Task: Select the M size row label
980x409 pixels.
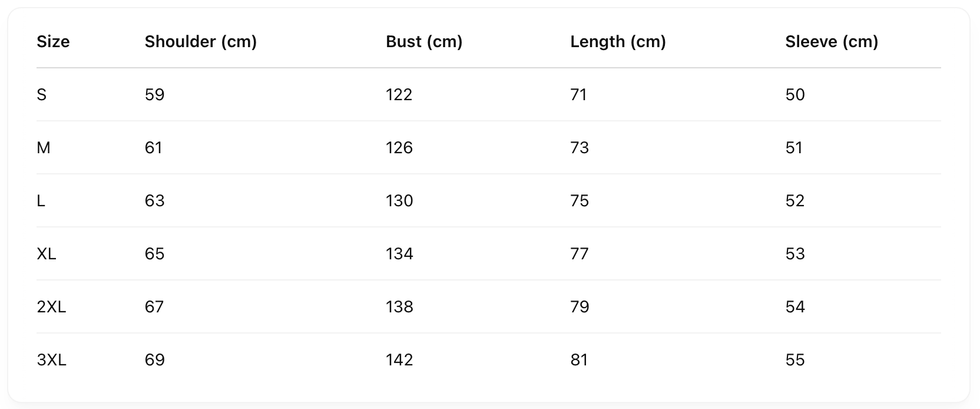Action: click(44, 148)
